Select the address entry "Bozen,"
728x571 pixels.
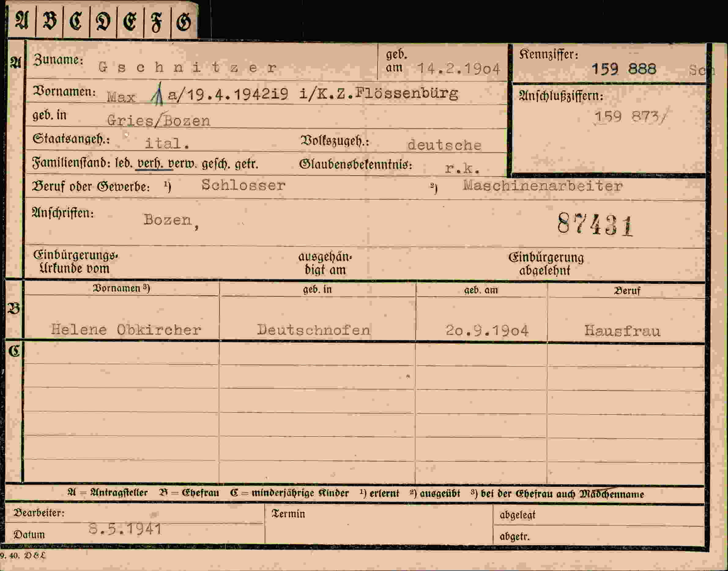tap(171, 221)
